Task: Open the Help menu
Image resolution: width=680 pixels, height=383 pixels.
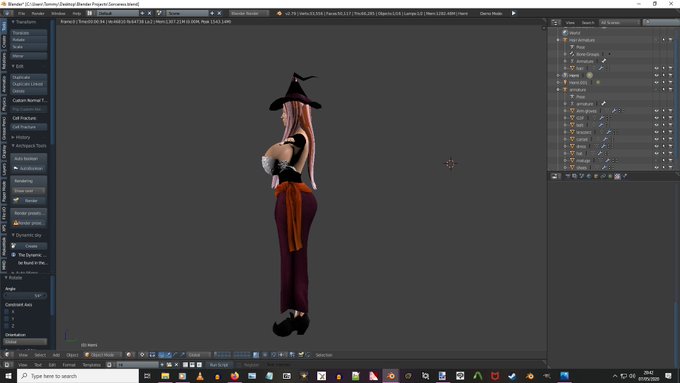Action: [76, 13]
